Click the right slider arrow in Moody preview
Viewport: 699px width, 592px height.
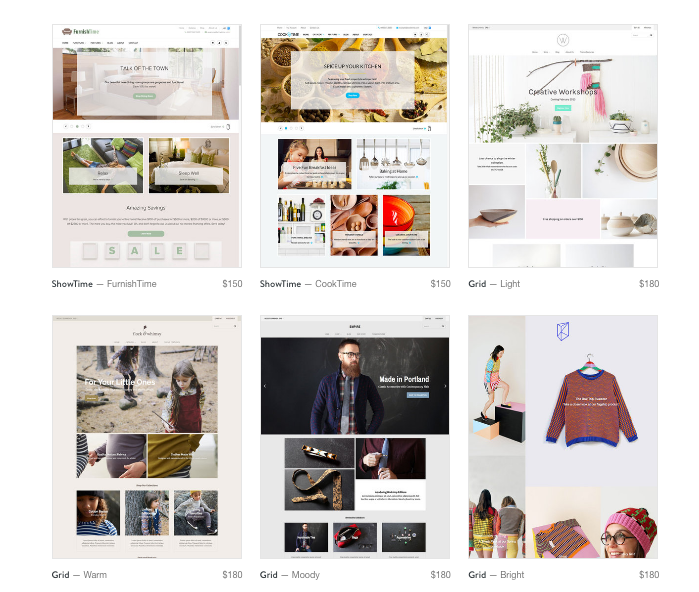tap(445, 385)
